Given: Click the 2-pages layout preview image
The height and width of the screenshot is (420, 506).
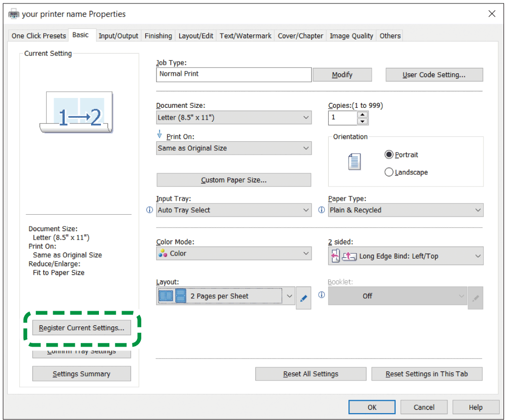Looking at the screenshot, I should [76, 112].
